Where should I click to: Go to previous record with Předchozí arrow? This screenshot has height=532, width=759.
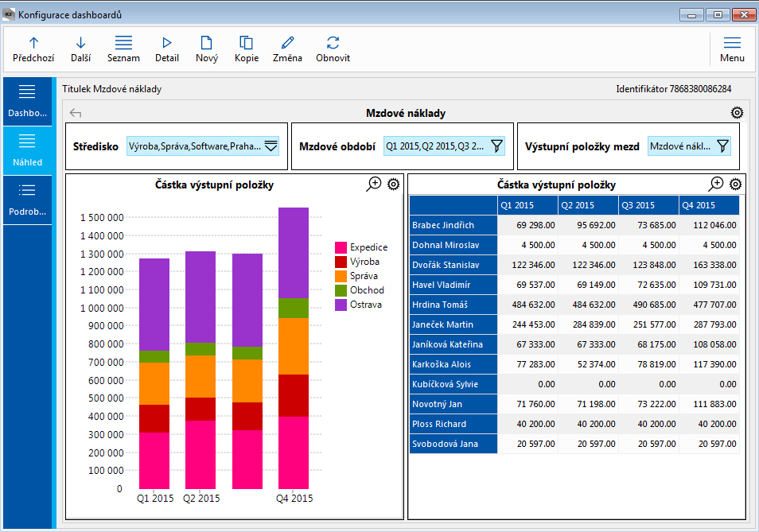coord(33,49)
